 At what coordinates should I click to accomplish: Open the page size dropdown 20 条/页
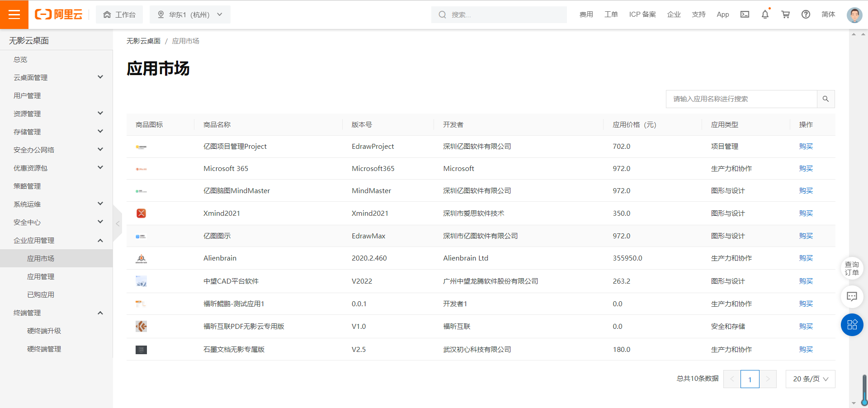810,379
